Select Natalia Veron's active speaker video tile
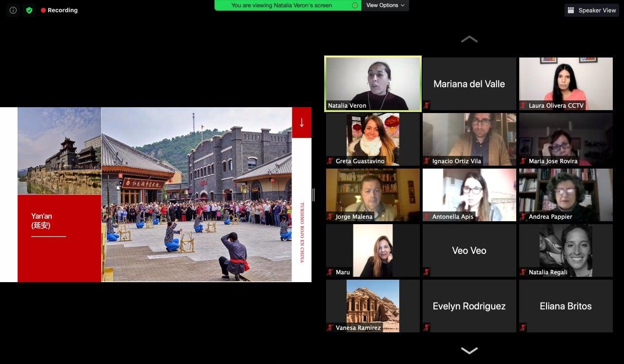 373,84
